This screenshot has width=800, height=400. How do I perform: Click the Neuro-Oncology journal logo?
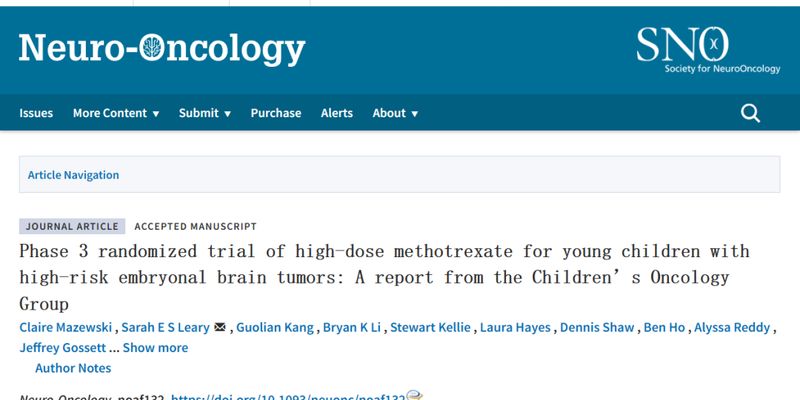click(162, 48)
